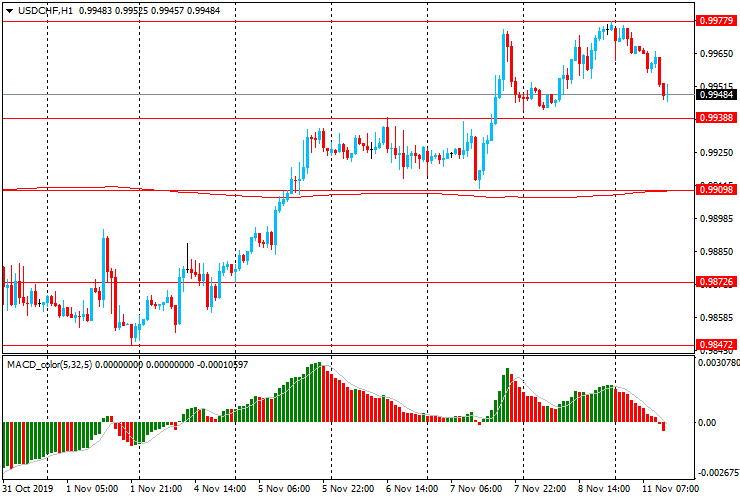Select the 4 Nov 14:00 time label
The image size is (740, 500).
pyautogui.click(x=219, y=490)
